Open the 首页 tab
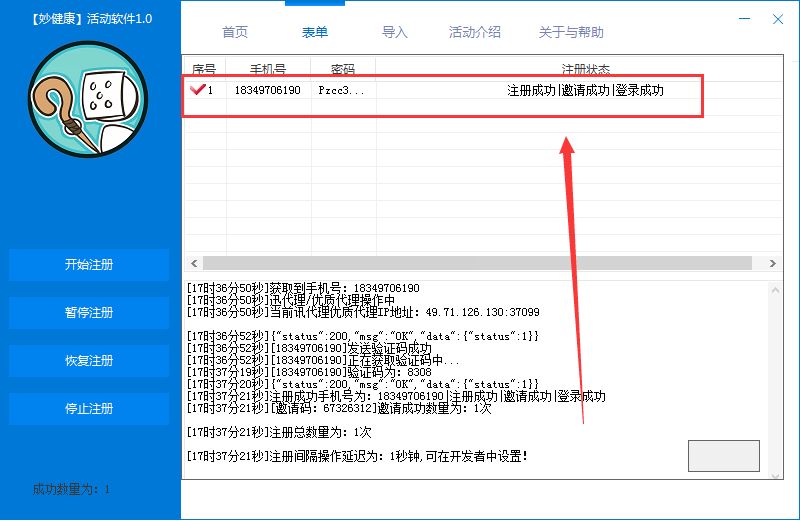The image size is (800, 521). point(235,32)
